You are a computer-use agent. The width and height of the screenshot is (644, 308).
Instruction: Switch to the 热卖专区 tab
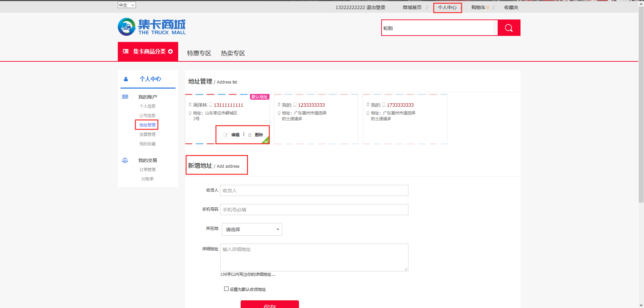(233, 53)
